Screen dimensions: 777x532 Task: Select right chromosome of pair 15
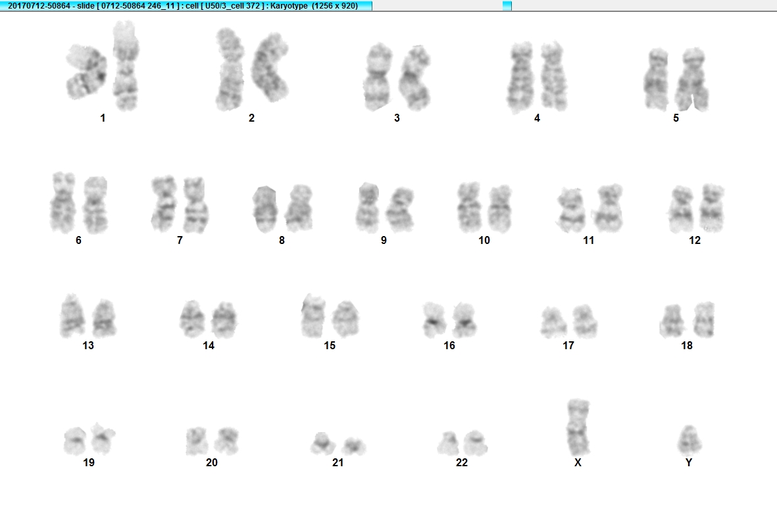(345, 318)
